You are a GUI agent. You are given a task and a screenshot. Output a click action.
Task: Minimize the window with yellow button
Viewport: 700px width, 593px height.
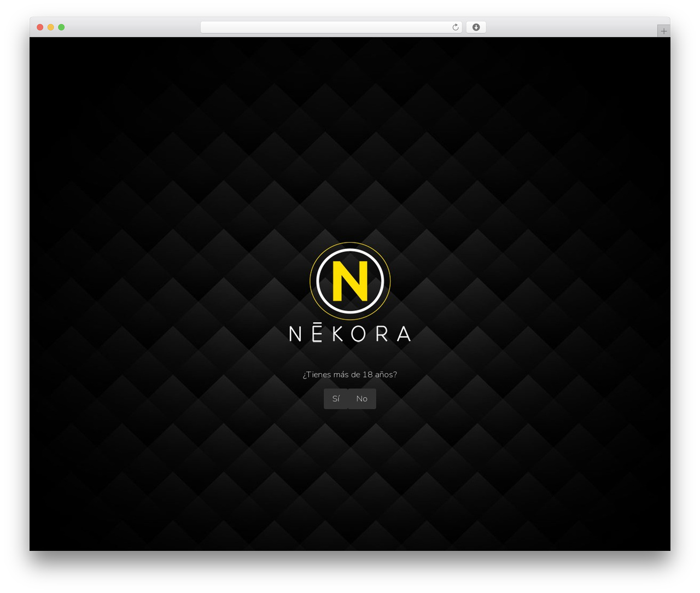[50, 27]
